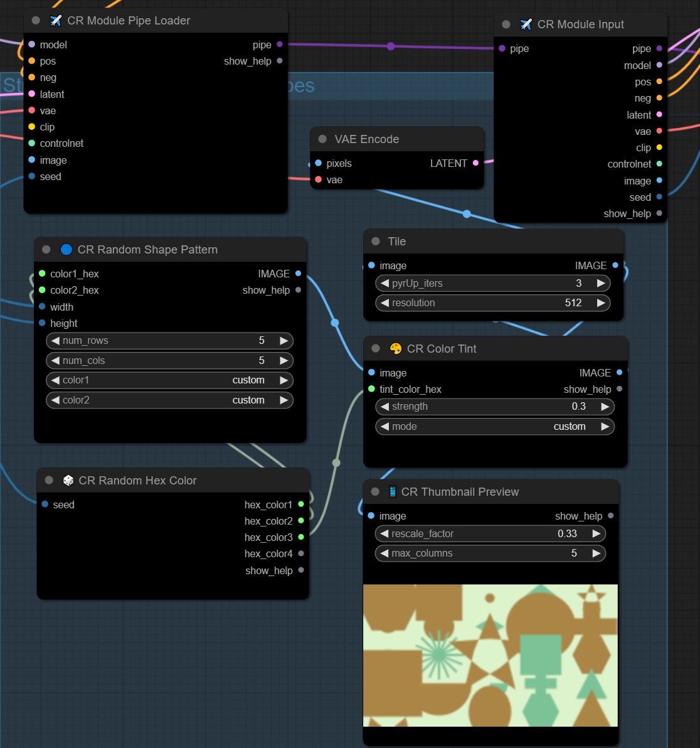Collapse the VAE Encode node via its gray dot

point(322,139)
